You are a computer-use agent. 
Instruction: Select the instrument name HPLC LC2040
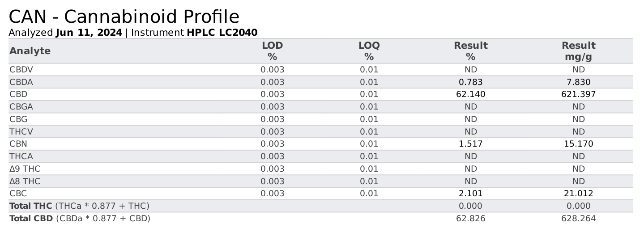222,33
